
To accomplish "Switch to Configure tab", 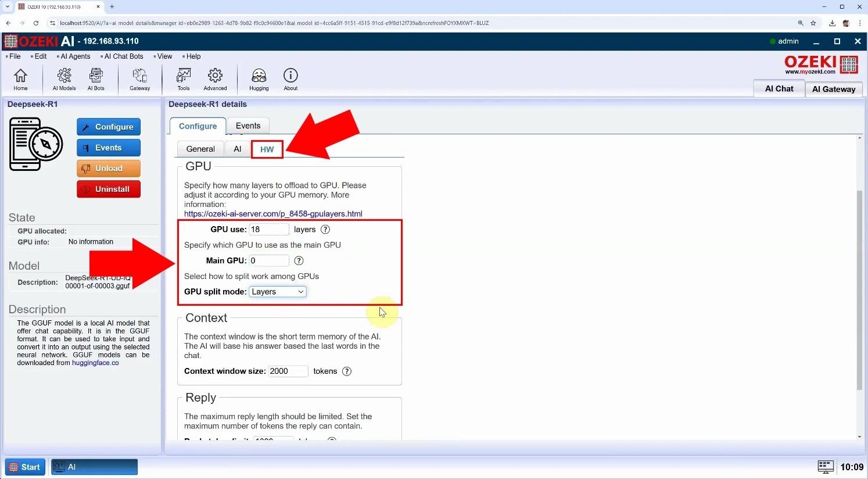I will click(x=198, y=126).
